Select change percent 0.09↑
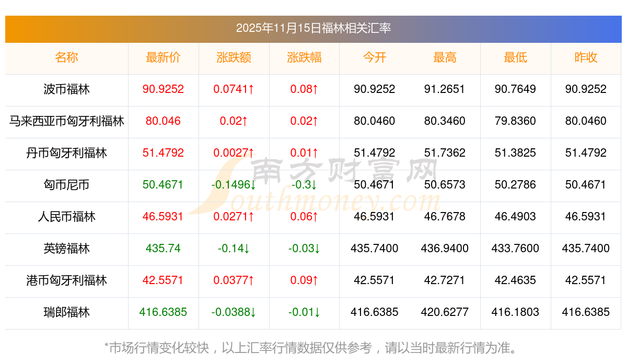 [304, 280]
